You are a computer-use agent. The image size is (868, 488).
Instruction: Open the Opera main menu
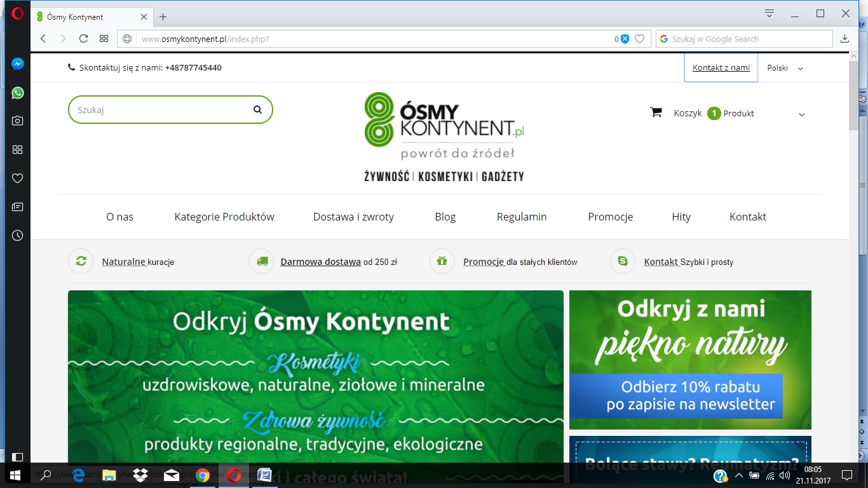(17, 13)
